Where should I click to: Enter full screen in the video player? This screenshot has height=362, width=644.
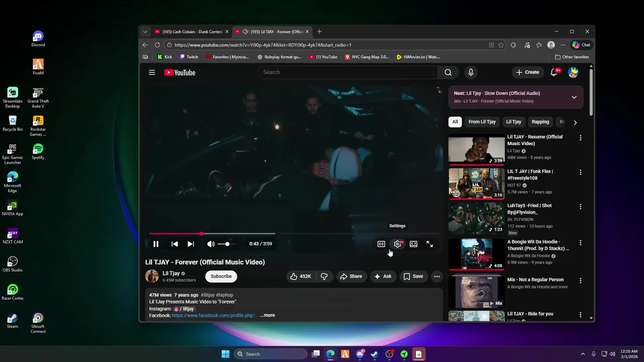(430, 244)
